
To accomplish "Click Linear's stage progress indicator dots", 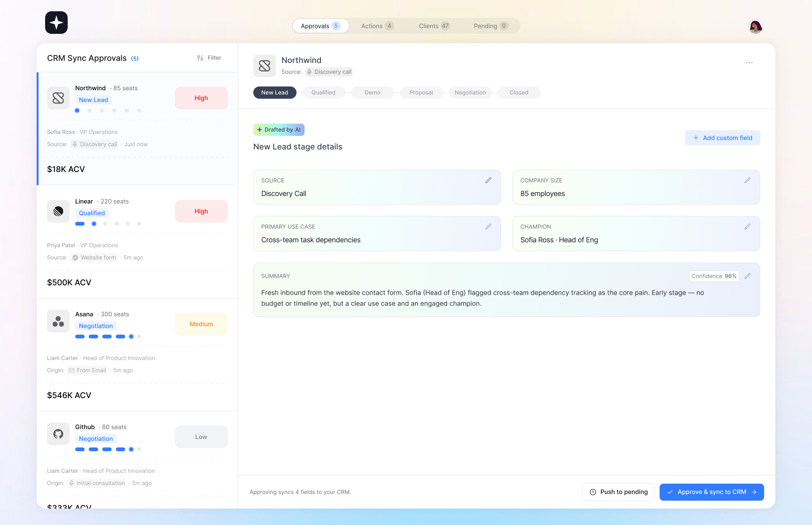I will [x=108, y=224].
